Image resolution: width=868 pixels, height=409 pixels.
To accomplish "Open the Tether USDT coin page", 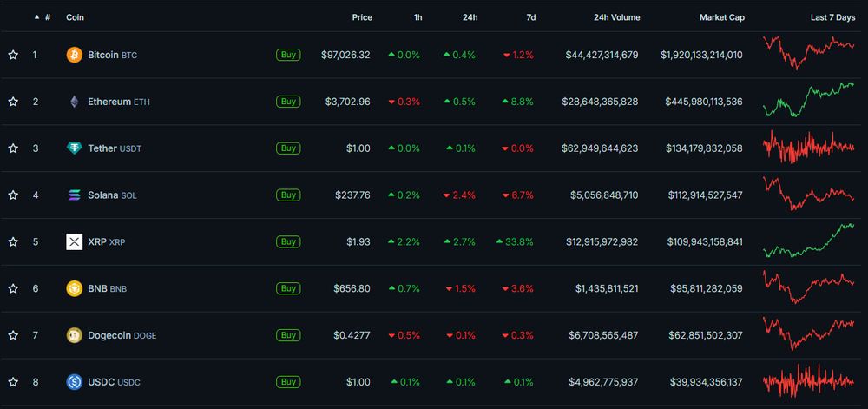I will pos(115,148).
